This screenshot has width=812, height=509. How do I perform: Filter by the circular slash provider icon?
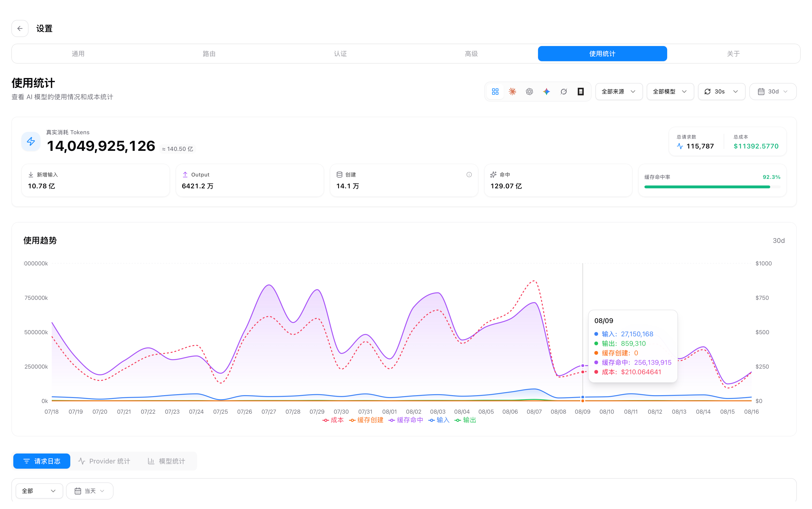point(564,92)
